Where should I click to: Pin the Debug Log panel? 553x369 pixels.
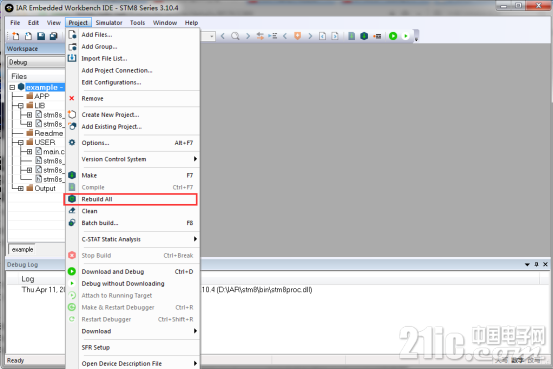536,264
